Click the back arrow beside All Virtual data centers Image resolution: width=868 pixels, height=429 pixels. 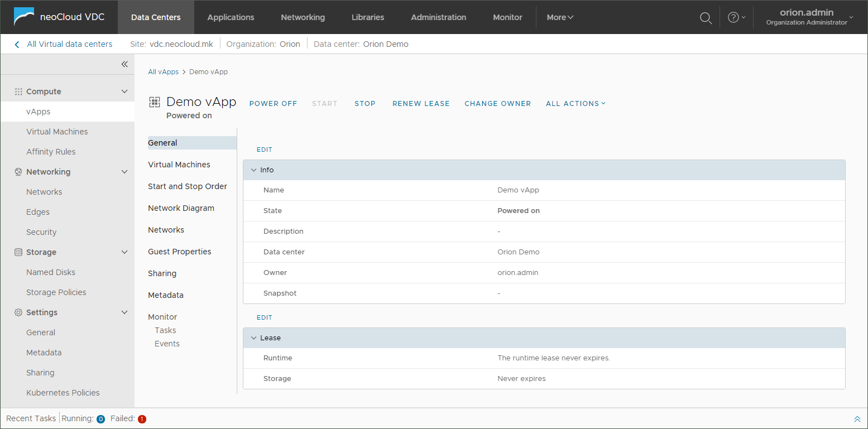(17, 44)
